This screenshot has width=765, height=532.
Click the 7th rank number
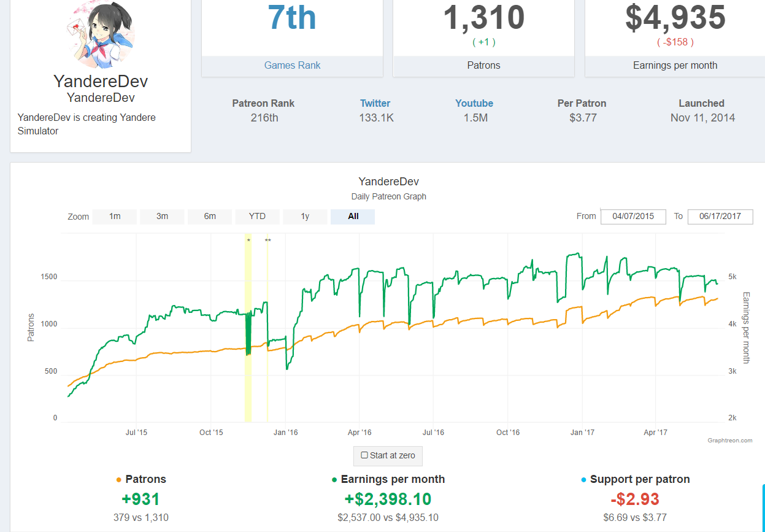(x=292, y=18)
